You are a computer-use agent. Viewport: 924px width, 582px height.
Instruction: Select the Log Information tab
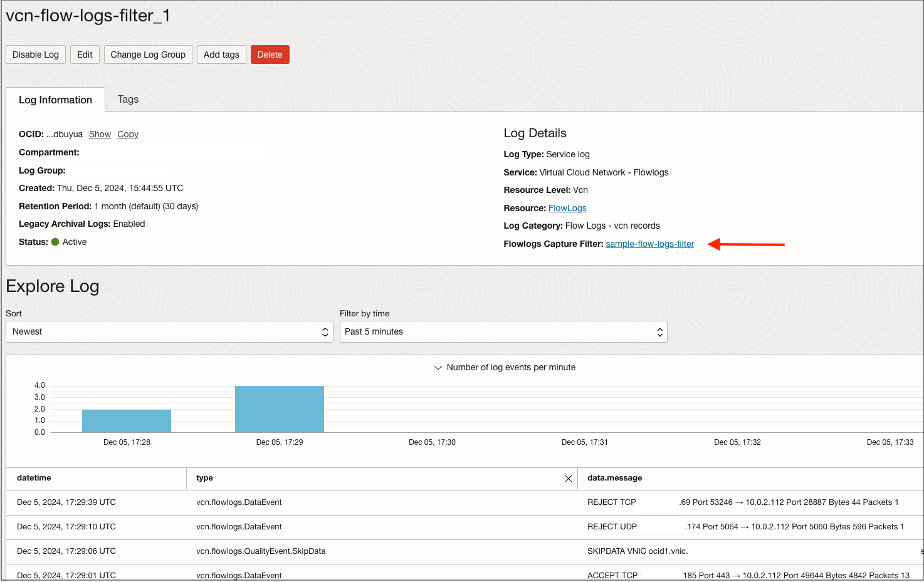[55, 99]
